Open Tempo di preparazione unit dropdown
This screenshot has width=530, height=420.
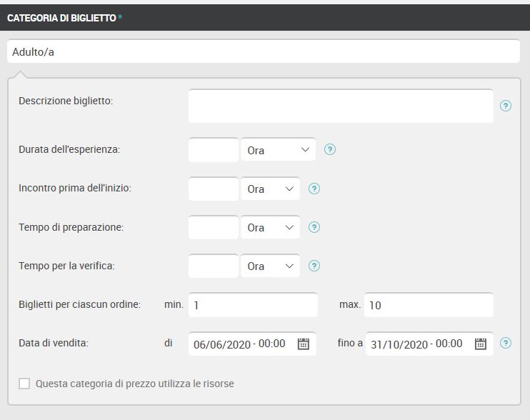tap(270, 227)
